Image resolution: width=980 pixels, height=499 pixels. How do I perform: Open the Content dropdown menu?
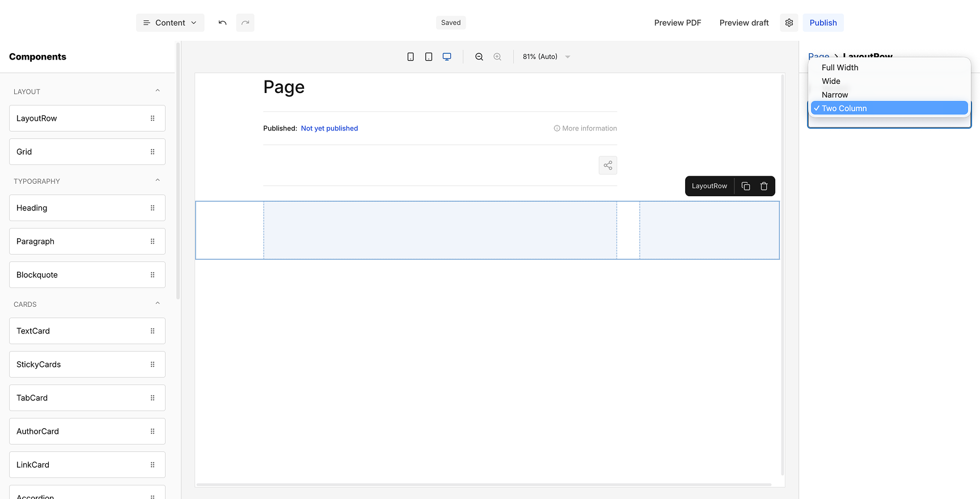pyautogui.click(x=170, y=23)
